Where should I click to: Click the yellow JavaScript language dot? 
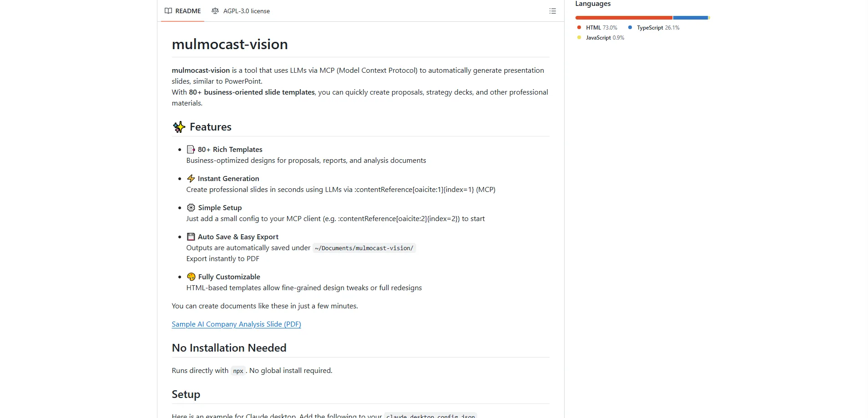click(x=578, y=38)
